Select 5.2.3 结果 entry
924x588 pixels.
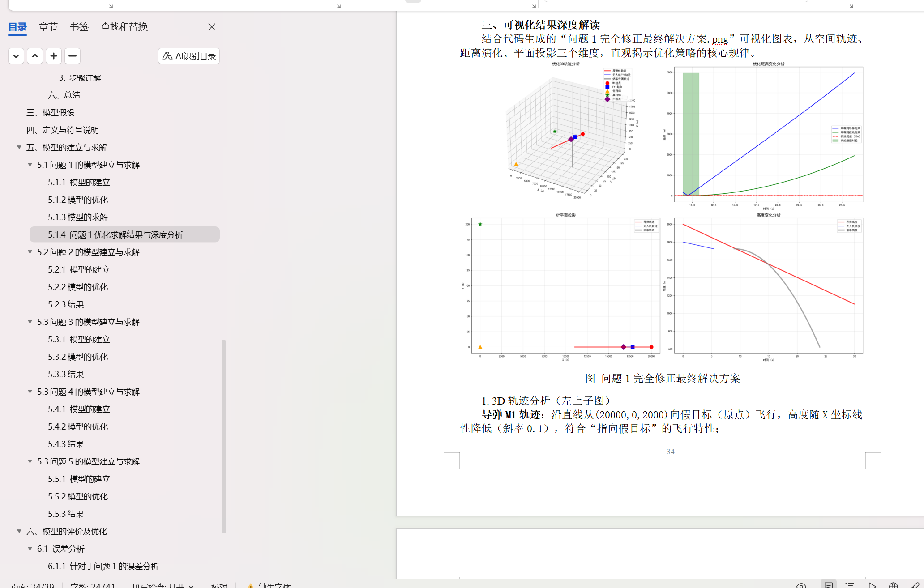[x=66, y=304]
